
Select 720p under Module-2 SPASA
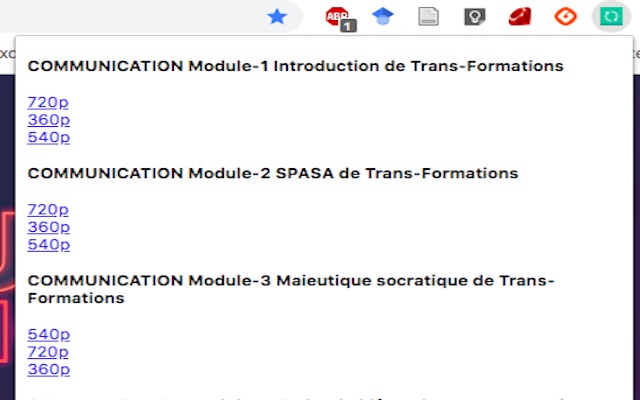point(48,210)
